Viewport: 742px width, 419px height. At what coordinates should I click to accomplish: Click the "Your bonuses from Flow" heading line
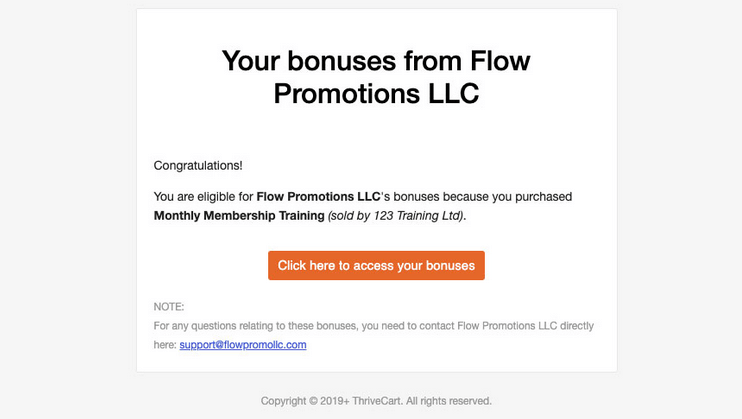tap(376, 61)
